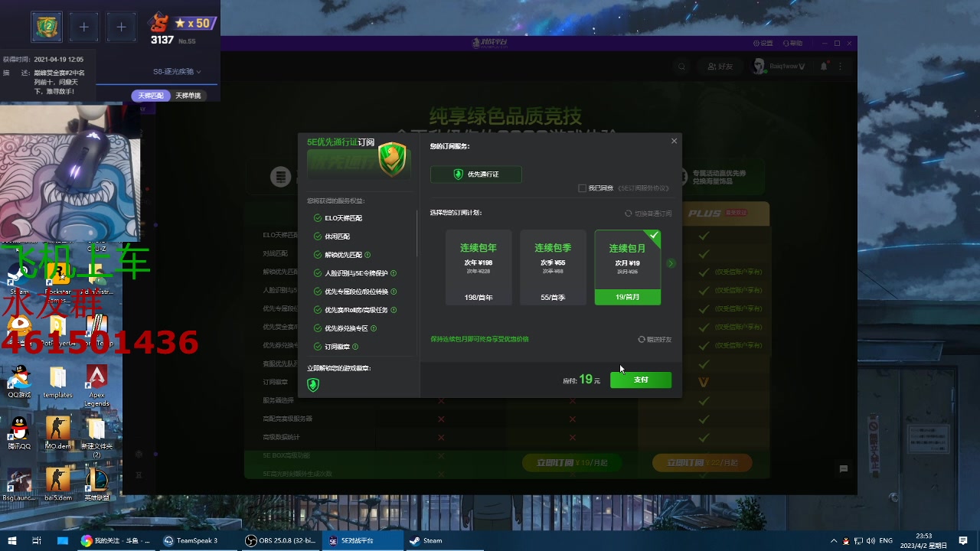The image size is (980, 551).
Task: Switch to OBS 25.0.8 on the taskbar
Action: pos(280,540)
